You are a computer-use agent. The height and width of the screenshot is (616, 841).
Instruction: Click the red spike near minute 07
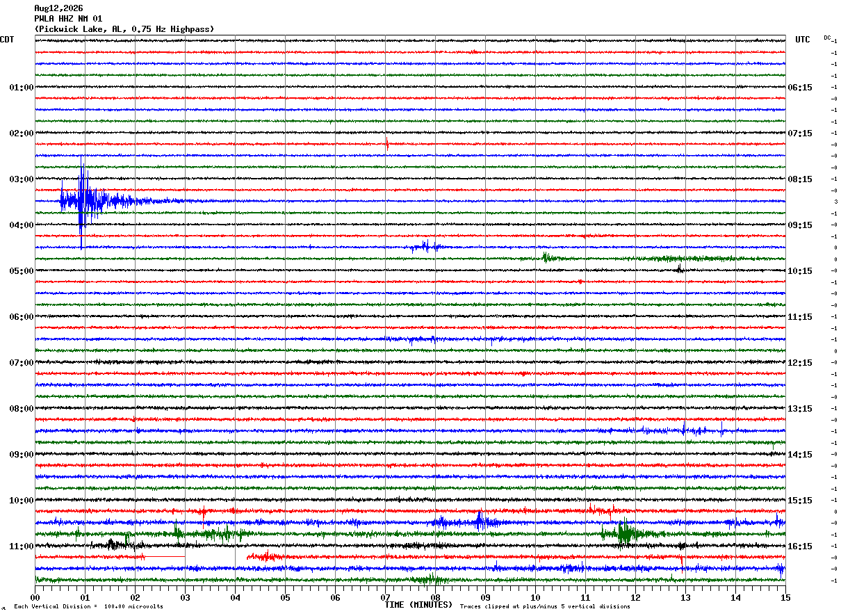pos(386,144)
